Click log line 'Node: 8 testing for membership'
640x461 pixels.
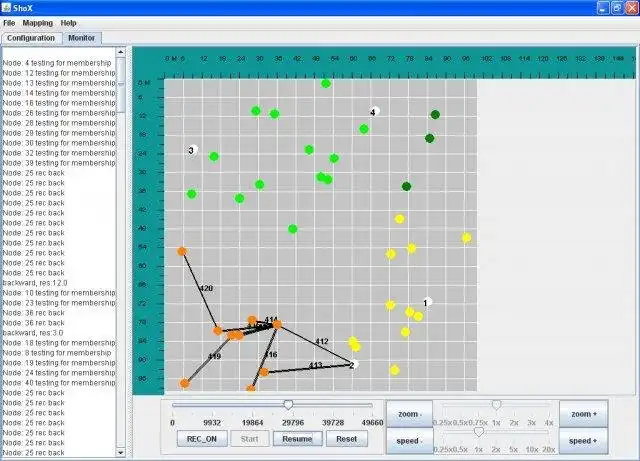[x=57, y=353]
